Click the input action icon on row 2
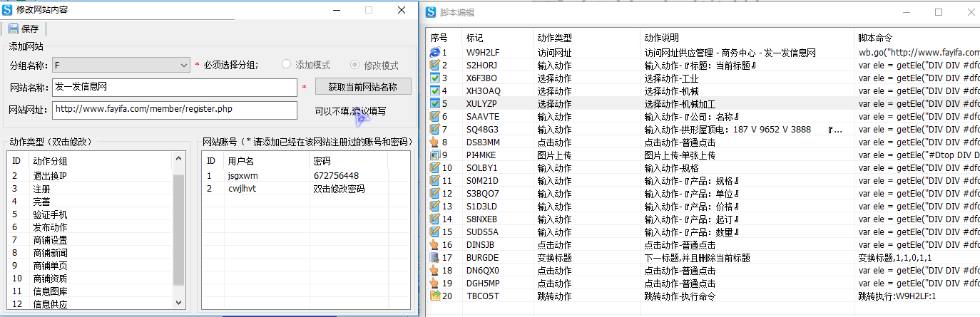The height and width of the screenshot is (317, 980). coord(435,66)
